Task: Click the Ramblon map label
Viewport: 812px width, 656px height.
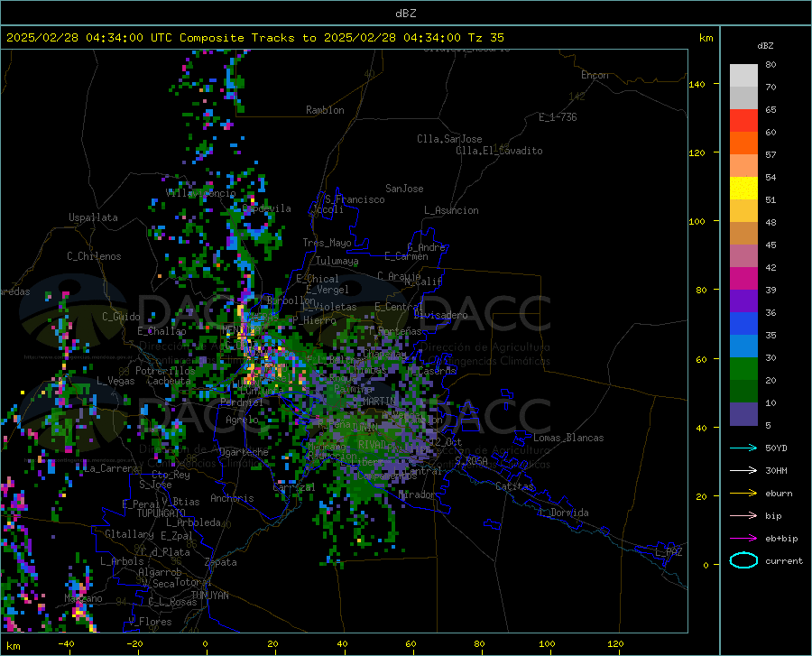Action: [325, 110]
